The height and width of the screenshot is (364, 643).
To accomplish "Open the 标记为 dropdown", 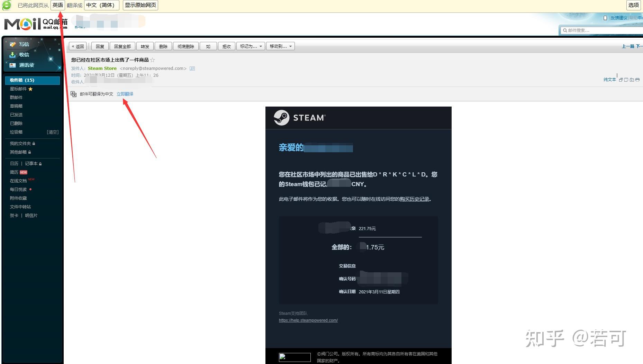I will pyautogui.click(x=251, y=46).
